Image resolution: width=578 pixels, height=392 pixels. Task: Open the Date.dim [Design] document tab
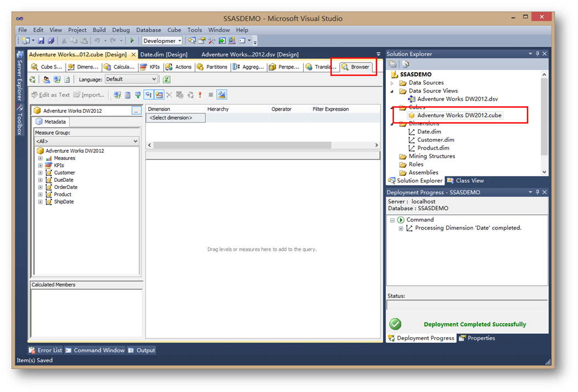tap(164, 55)
